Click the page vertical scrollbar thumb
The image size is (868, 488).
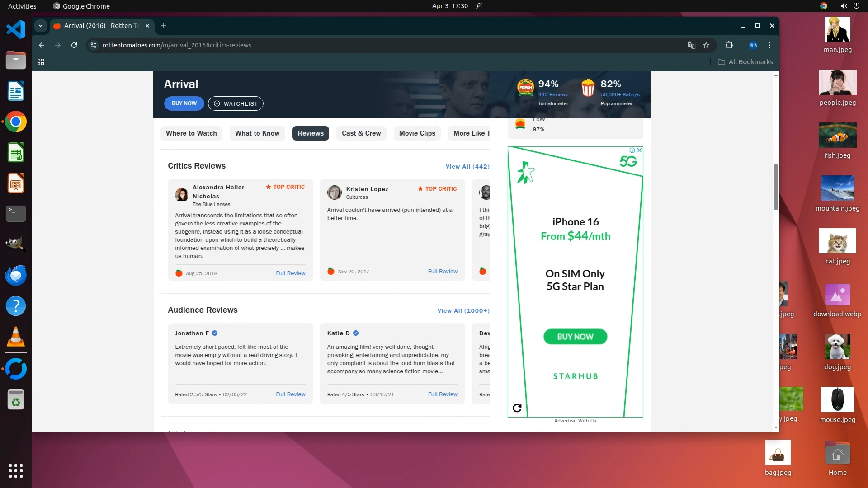[776, 186]
